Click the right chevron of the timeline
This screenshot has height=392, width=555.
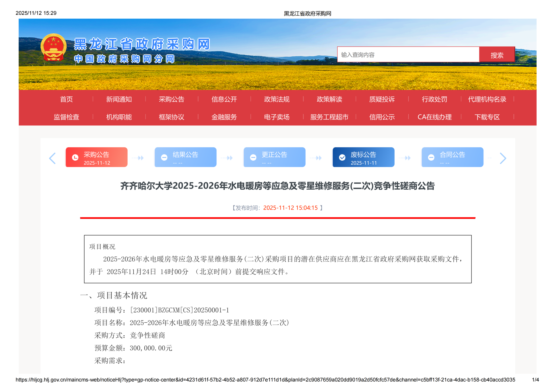503,158
